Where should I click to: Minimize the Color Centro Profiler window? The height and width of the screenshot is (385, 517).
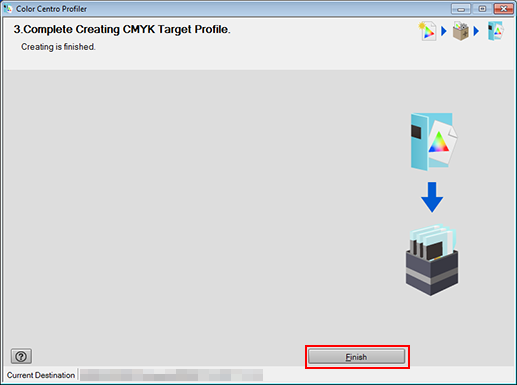pyautogui.click(x=461, y=9)
